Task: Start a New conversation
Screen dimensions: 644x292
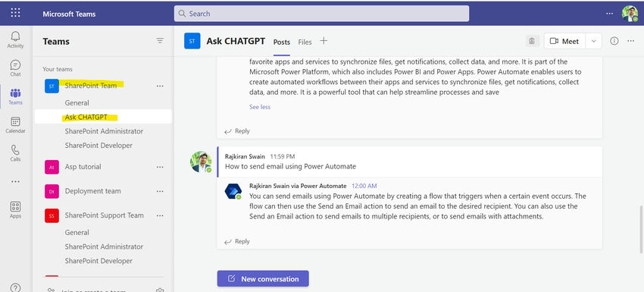Action: pos(263,279)
